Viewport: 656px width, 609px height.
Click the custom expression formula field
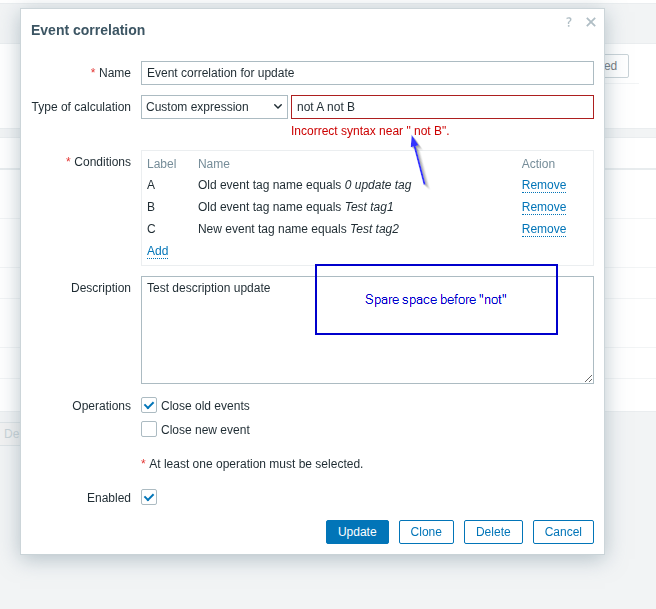441,107
